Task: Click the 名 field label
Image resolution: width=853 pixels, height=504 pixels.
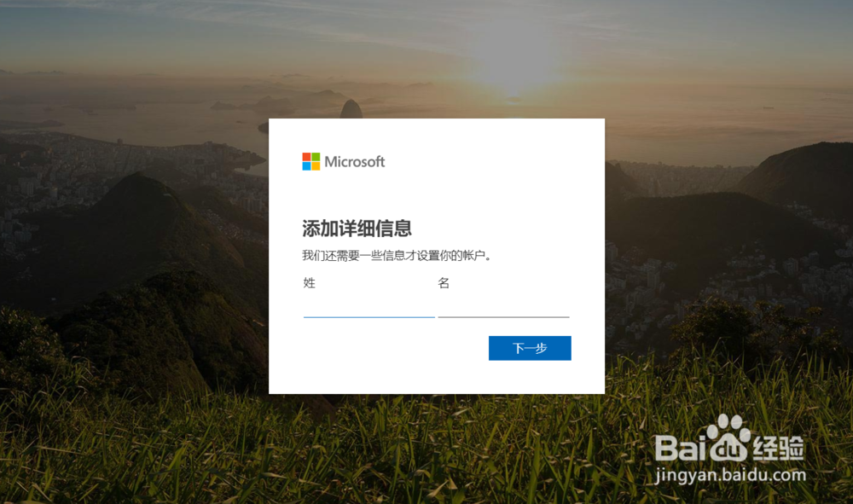Action: pos(444,283)
